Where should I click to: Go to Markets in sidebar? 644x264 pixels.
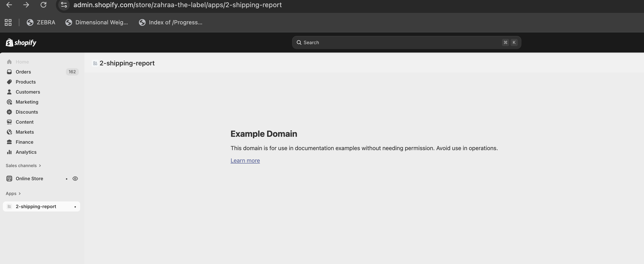[25, 132]
